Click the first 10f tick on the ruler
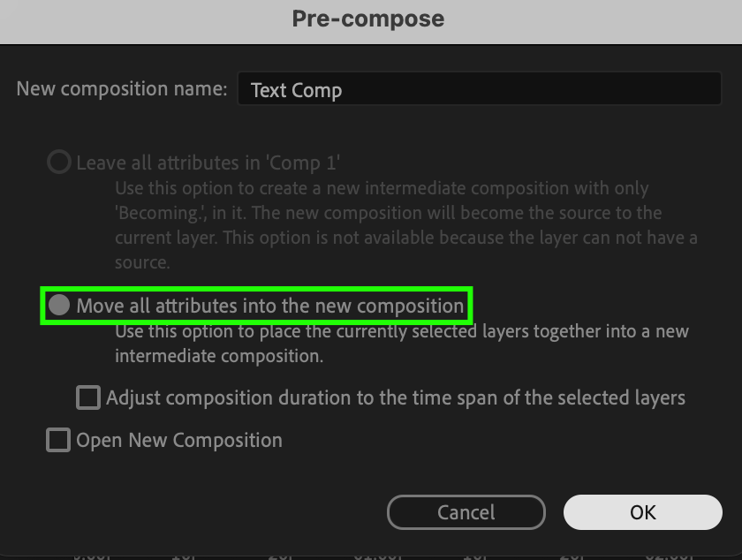Viewport: 742px width, 560px height. tap(184, 555)
